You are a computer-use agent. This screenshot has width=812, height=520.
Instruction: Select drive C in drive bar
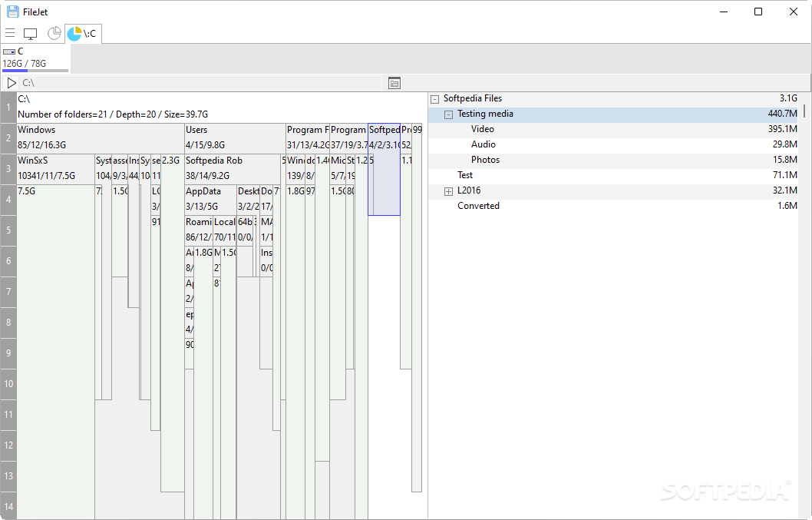[x=35, y=58]
